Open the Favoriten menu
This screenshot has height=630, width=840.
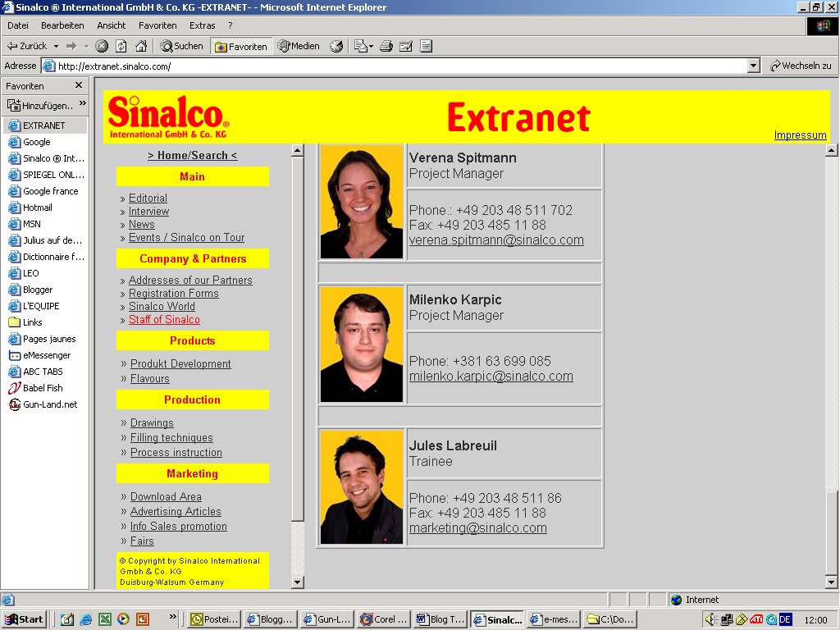[157, 25]
